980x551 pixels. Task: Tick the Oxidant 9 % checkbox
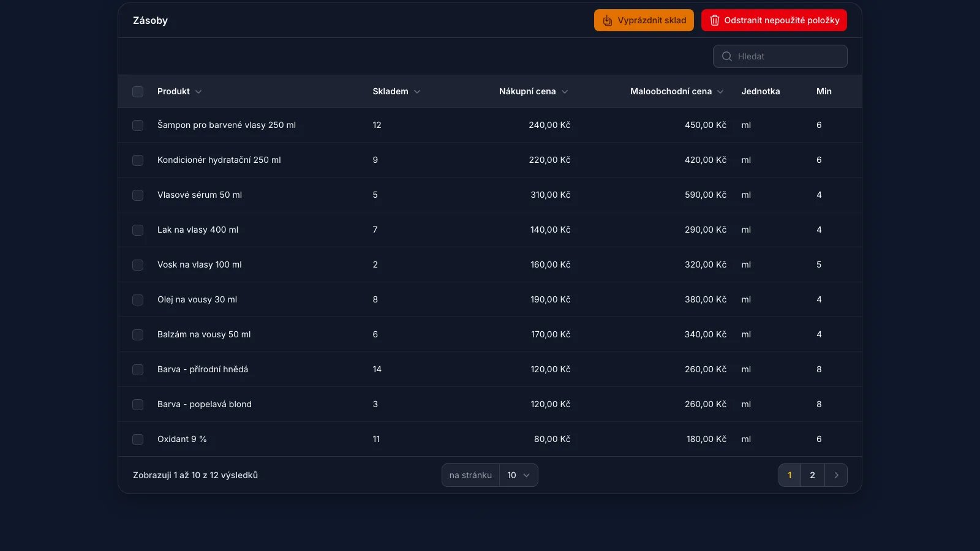[138, 440]
